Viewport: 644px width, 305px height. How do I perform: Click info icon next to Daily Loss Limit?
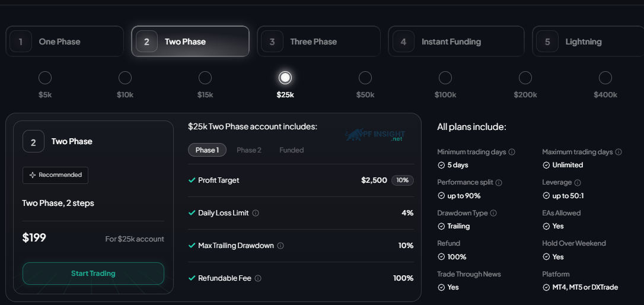[256, 213]
